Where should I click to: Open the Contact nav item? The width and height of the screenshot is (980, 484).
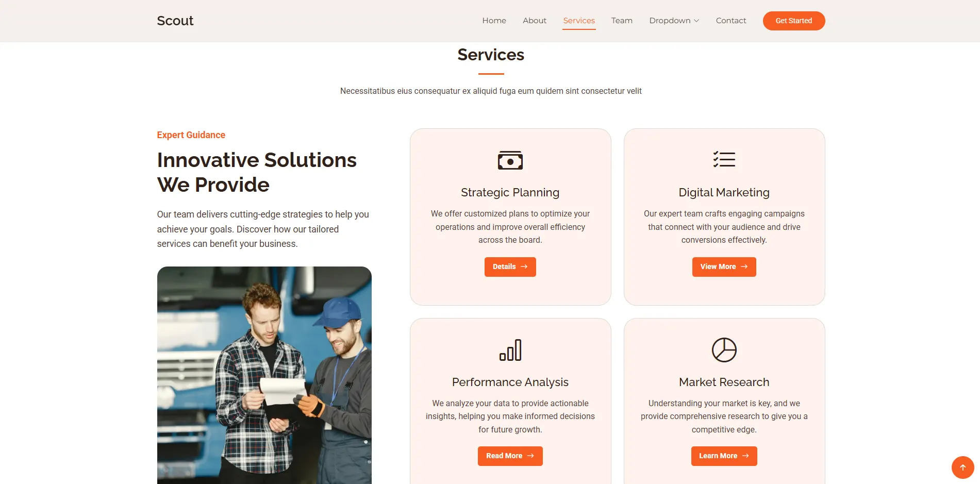(x=730, y=21)
